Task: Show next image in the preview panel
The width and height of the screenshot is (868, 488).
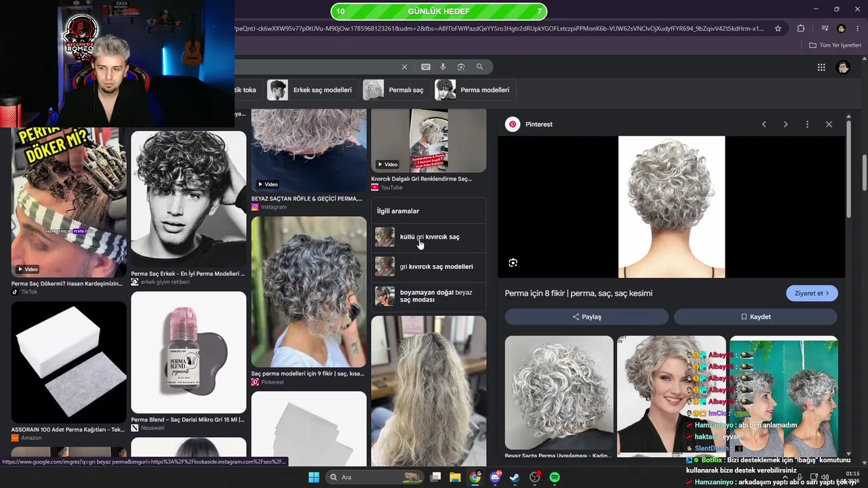Action: 785,125
